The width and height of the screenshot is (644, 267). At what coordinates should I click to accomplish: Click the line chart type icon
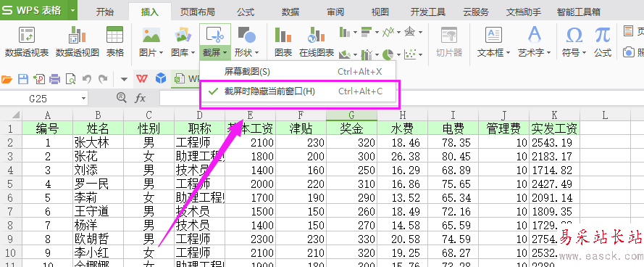tap(388, 31)
